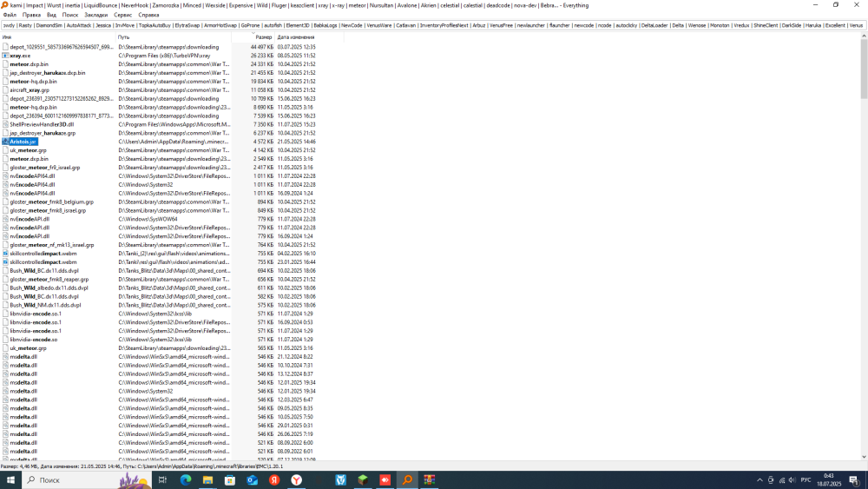The height and width of the screenshot is (489, 868).
Task: Click the icon of meteor.dxp.bin sized 24 331 КБ
Action: coord(5,64)
